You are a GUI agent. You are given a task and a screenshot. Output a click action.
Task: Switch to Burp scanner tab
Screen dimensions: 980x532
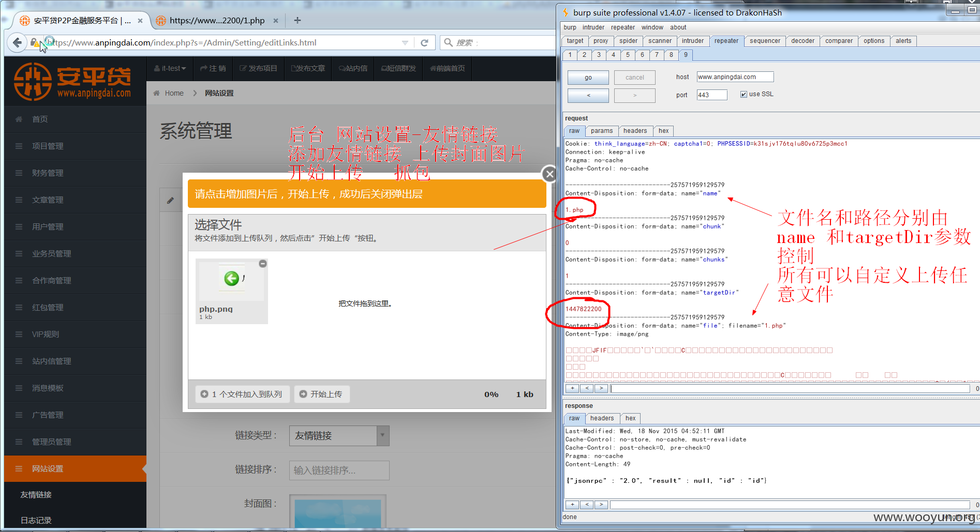660,41
